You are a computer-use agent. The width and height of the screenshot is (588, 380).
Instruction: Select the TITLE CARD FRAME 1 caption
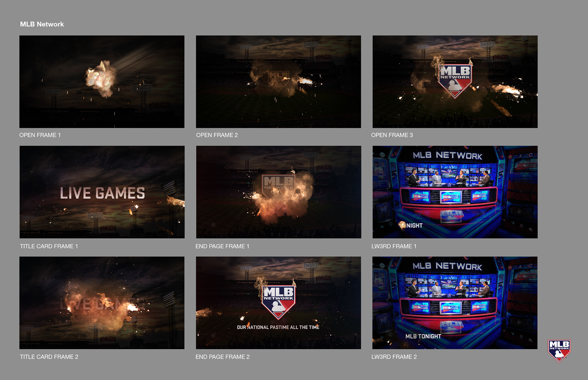(x=49, y=246)
